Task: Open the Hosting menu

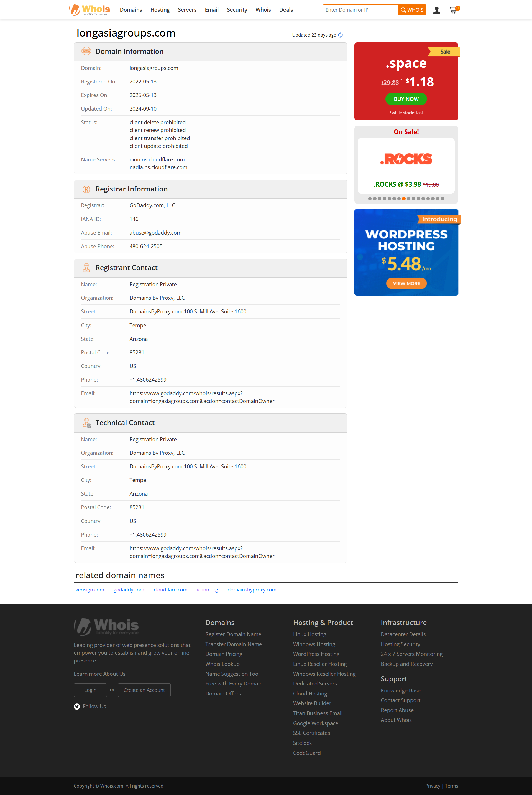Action: click(160, 10)
